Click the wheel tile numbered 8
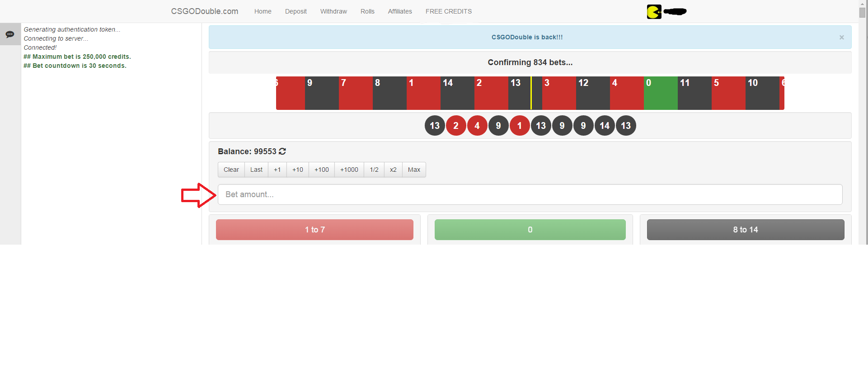 [389, 93]
